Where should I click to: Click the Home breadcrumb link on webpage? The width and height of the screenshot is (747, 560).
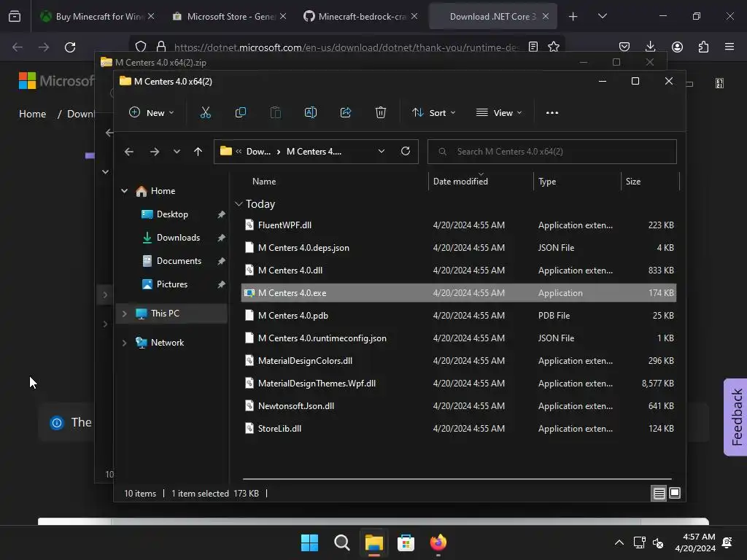click(32, 114)
